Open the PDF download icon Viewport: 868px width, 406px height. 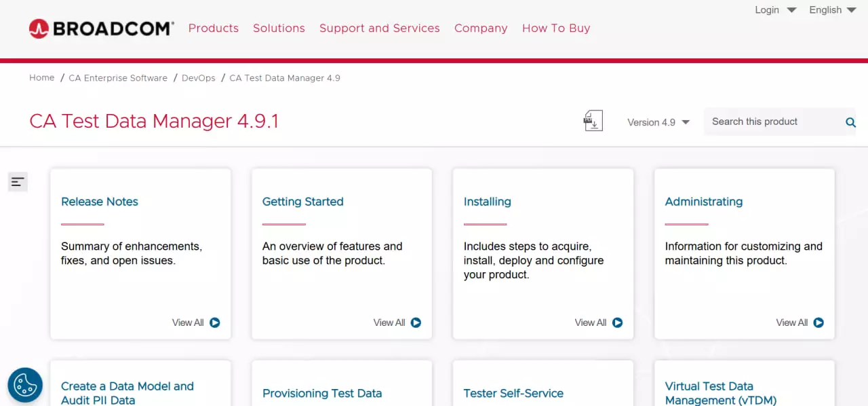pyautogui.click(x=593, y=120)
